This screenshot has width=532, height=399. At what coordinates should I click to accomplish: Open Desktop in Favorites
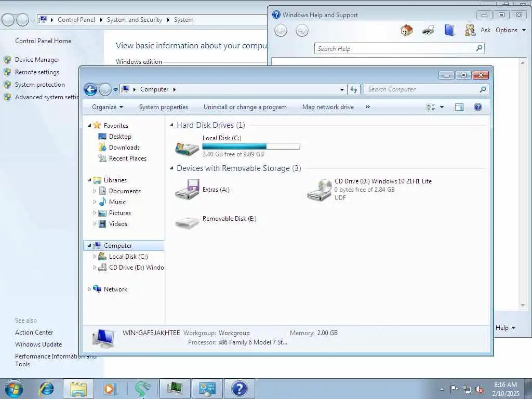point(120,137)
